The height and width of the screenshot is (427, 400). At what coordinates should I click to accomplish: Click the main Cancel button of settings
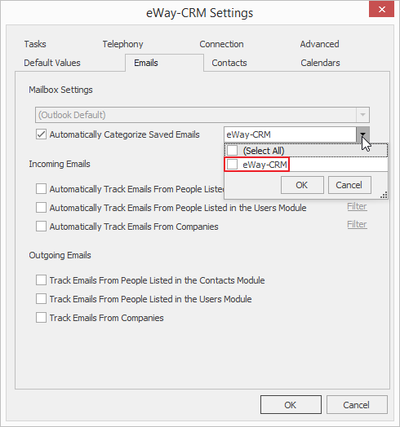point(357,405)
